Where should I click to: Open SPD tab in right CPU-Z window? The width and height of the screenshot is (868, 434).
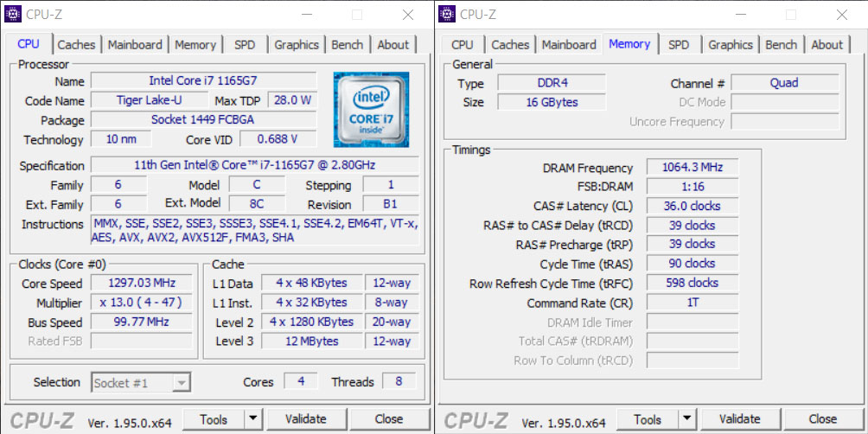click(679, 45)
